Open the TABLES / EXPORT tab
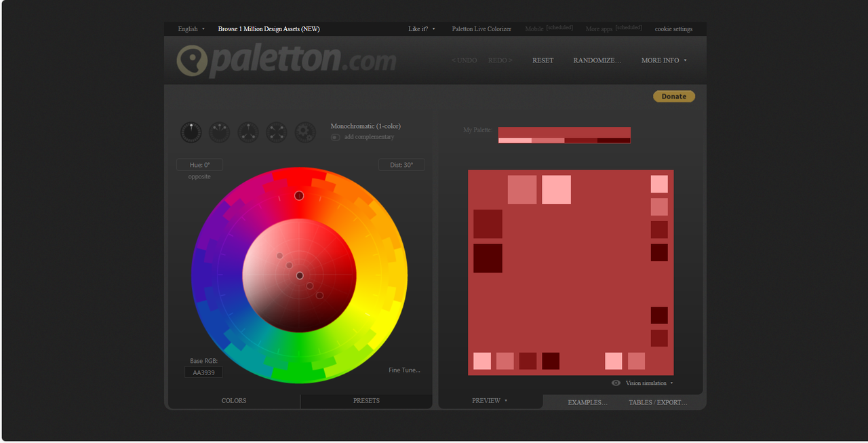The height and width of the screenshot is (443, 868). (x=658, y=402)
